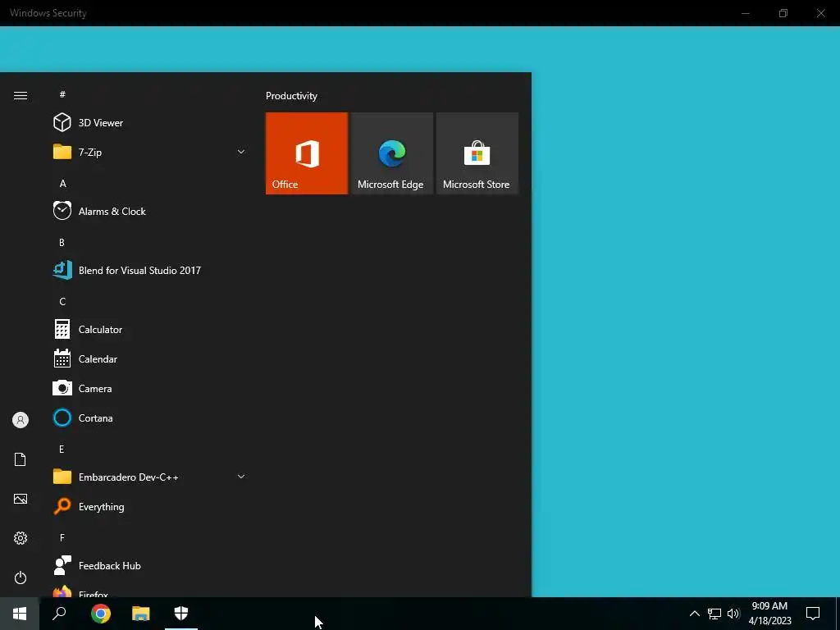Screen dimensions: 840x630
Task: Click the volume speaker tray icon
Action: (x=733, y=614)
